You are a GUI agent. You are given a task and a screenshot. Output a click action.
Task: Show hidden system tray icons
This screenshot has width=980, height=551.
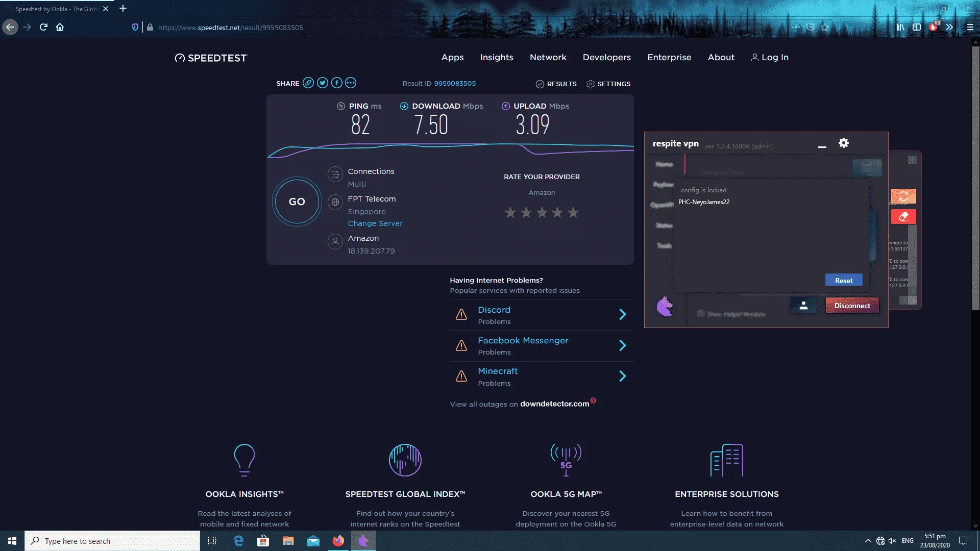(868, 541)
